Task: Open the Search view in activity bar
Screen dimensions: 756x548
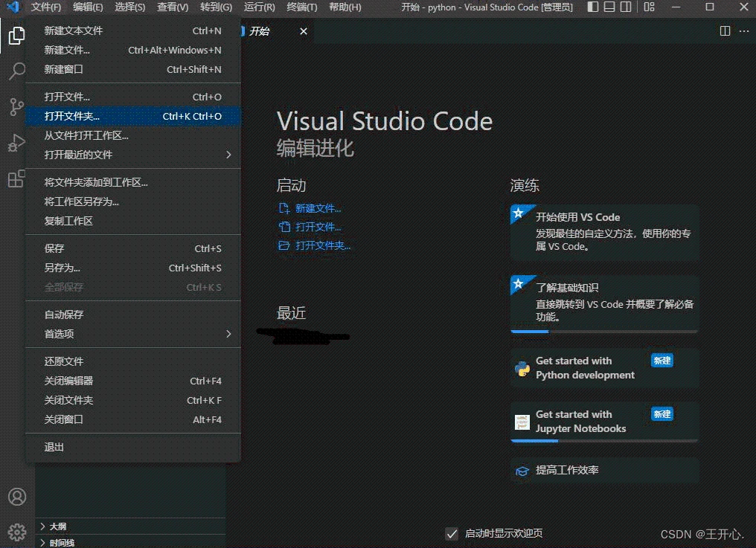Action: 16,71
